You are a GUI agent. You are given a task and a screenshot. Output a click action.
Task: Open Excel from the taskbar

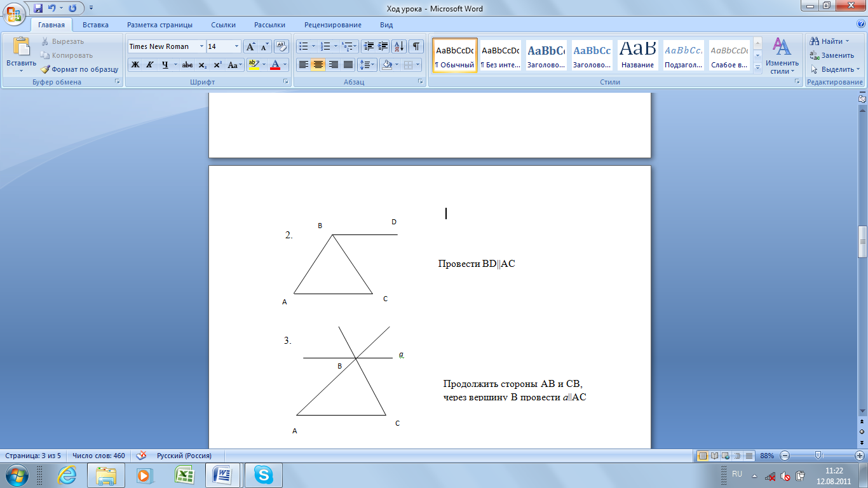184,475
